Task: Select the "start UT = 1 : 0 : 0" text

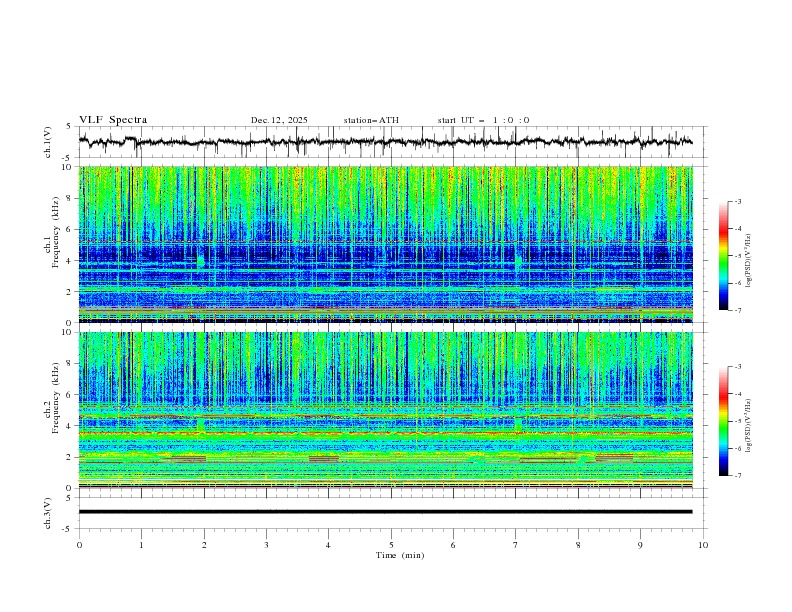Action: [483, 120]
